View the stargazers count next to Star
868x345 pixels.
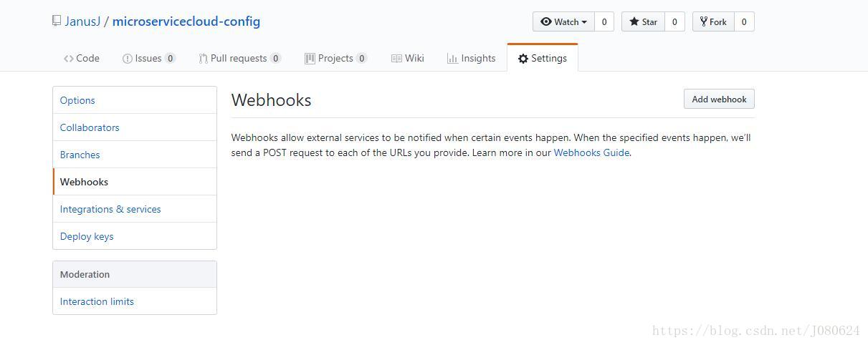(674, 21)
